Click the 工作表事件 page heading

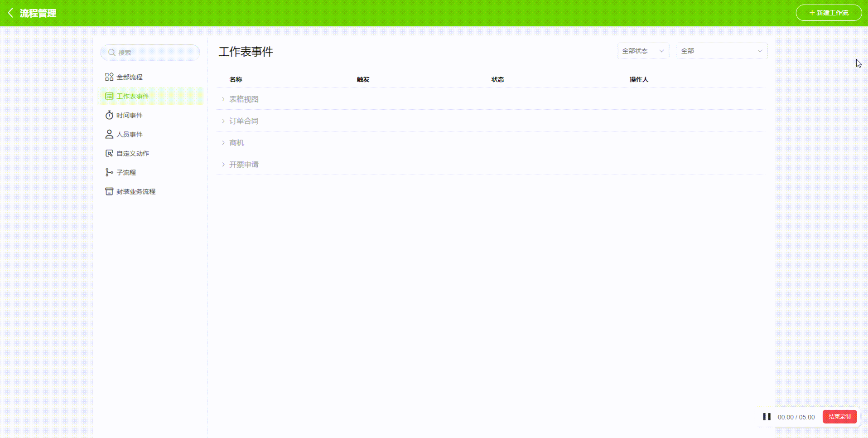[246, 52]
